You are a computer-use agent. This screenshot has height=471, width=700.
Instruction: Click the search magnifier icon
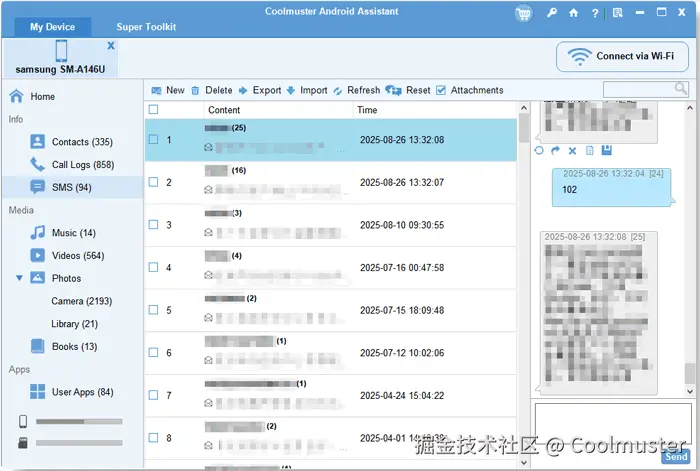click(680, 88)
